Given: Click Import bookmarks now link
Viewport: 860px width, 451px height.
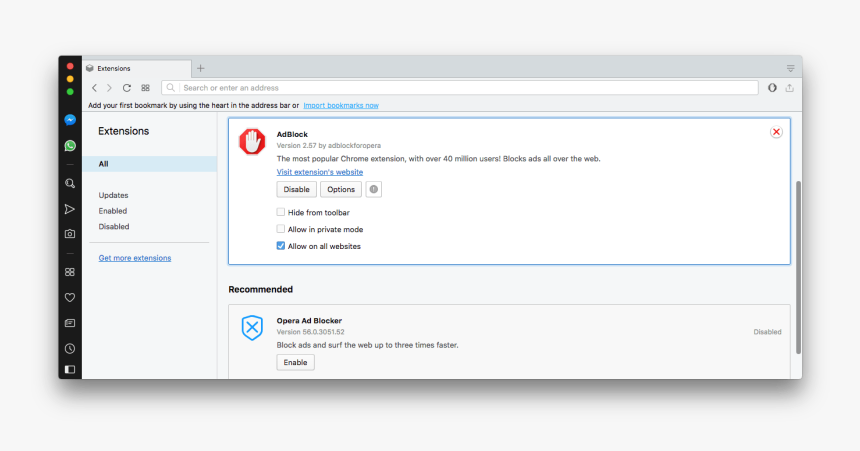Looking at the screenshot, I should tap(341, 105).
